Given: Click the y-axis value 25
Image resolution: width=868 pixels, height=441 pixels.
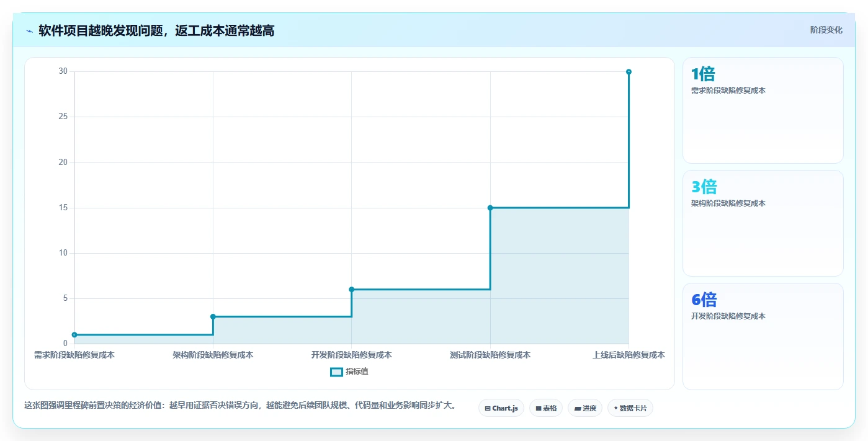Looking at the screenshot, I should pos(63,117).
